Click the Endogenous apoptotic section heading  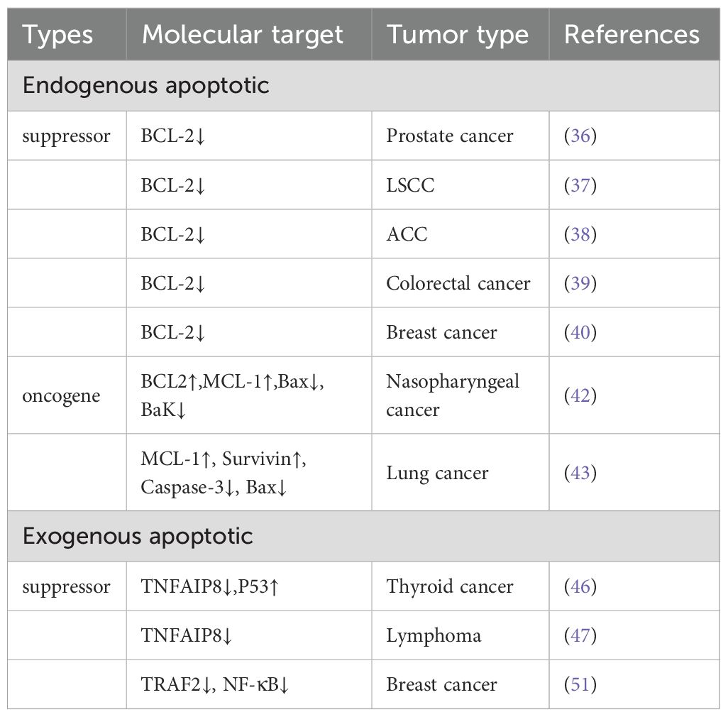(x=146, y=86)
